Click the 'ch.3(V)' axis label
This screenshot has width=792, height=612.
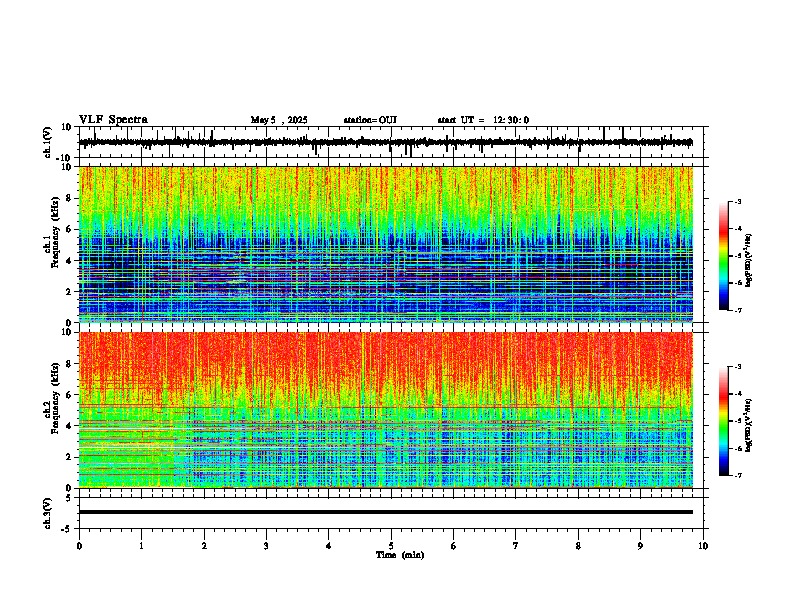(48, 513)
